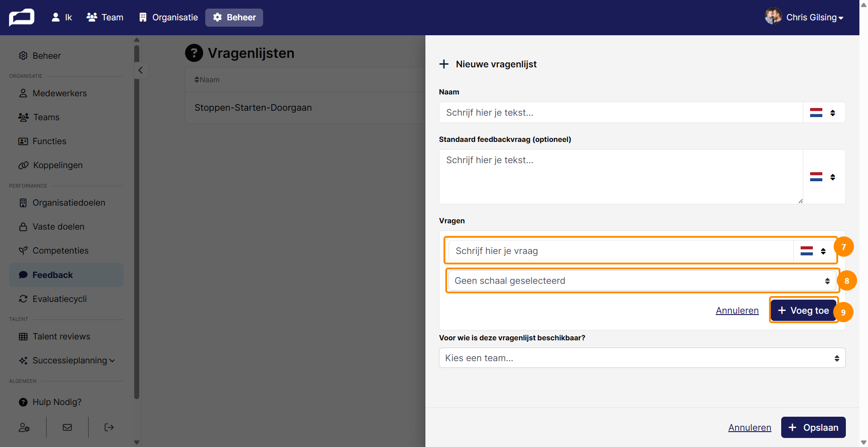Open user settings icon at sidebar bottom
The width and height of the screenshot is (868, 447).
pyautogui.click(x=24, y=427)
